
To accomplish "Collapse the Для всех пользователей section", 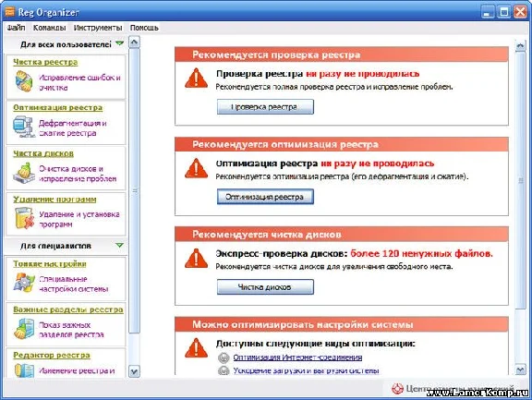I will pos(119,43).
